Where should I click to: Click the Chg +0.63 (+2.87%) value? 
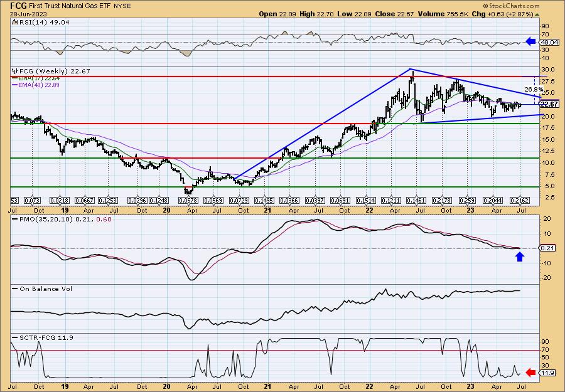[502, 14]
